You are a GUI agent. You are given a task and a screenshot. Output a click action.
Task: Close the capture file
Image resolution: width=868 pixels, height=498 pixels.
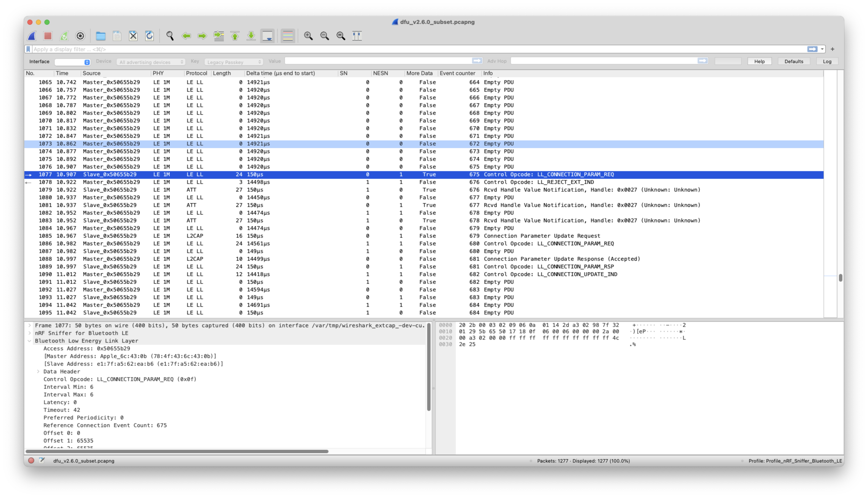pos(133,36)
